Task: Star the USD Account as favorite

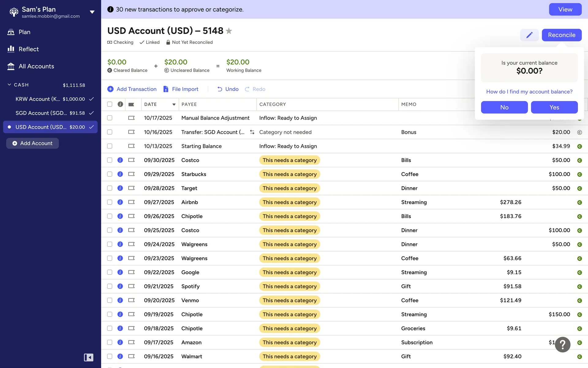Action: pyautogui.click(x=229, y=31)
